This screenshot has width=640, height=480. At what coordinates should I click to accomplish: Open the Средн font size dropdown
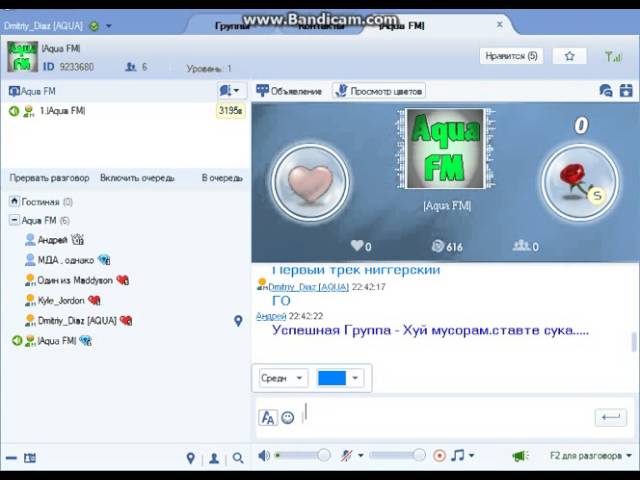click(283, 378)
